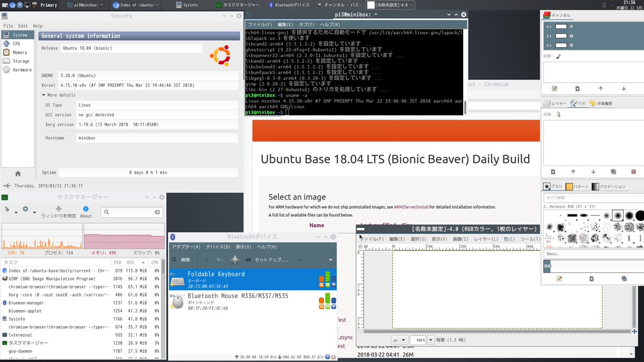The width and height of the screenshot is (644, 362).
Task: Open the CPU section in Sysinfo sidebar
Action: pyautogui.click(x=18, y=44)
